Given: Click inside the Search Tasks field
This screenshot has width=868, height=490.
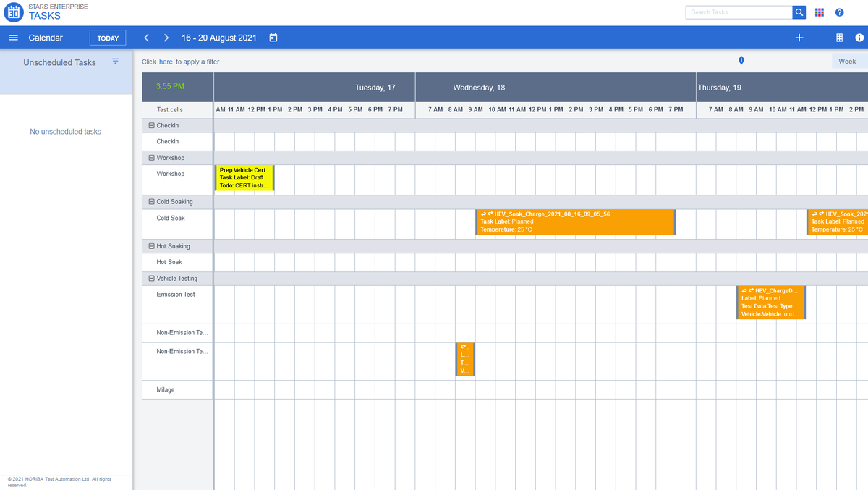Looking at the screenshot, I should pos(738,12).
